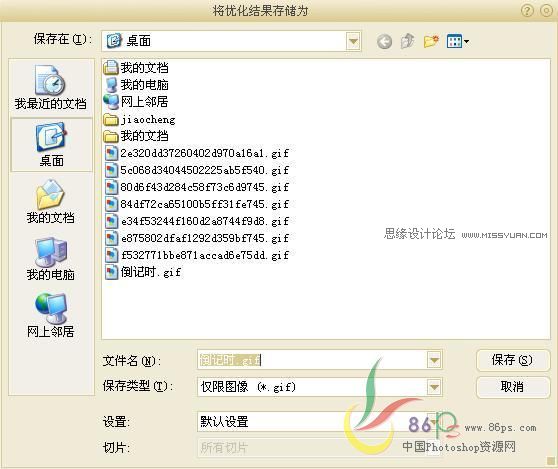This screenshot has height=469, width=558.
Task: Select file f532771bbe871accad6e75dd.gif
Action: [x=197, y=255]
